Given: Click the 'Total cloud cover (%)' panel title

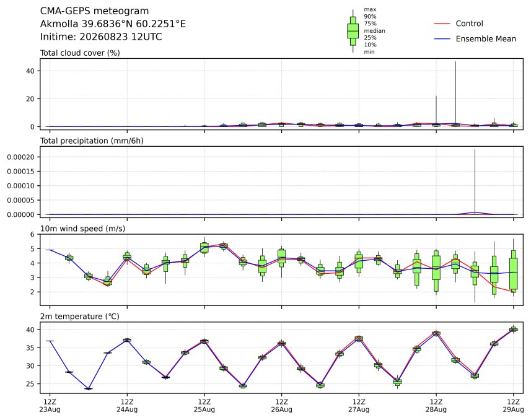Looking at the screenshot, I should (x=80, y=53).
